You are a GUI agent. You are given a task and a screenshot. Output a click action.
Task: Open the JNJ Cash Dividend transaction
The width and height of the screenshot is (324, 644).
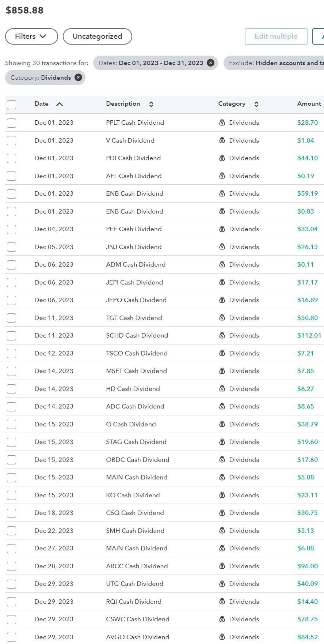(x=134, y=247)
